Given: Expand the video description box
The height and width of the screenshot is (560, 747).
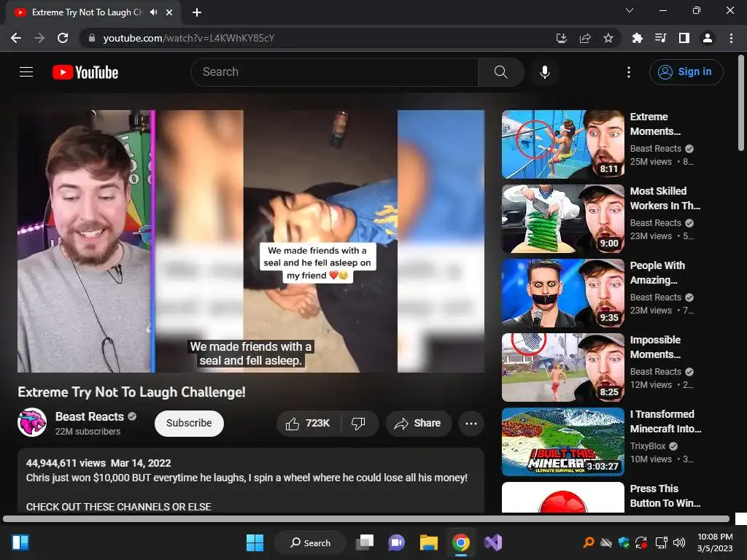Looking at the screenshot, I should tap(251, 480).
